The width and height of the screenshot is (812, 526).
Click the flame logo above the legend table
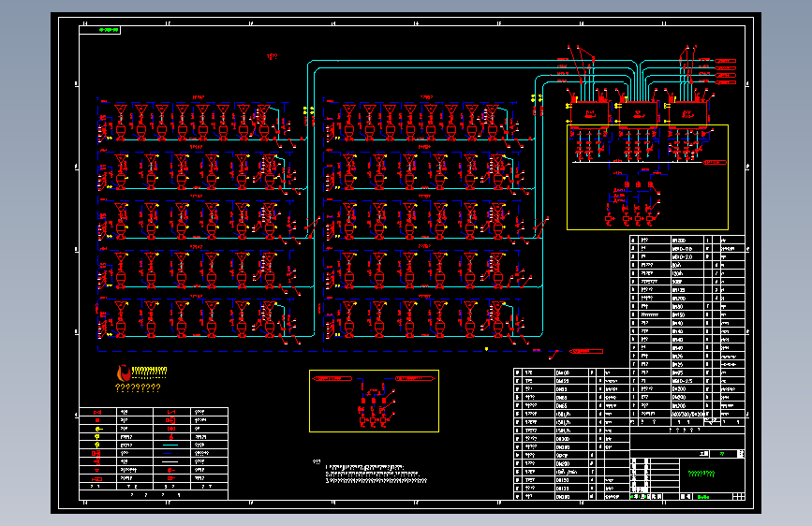tap(124, 373)
